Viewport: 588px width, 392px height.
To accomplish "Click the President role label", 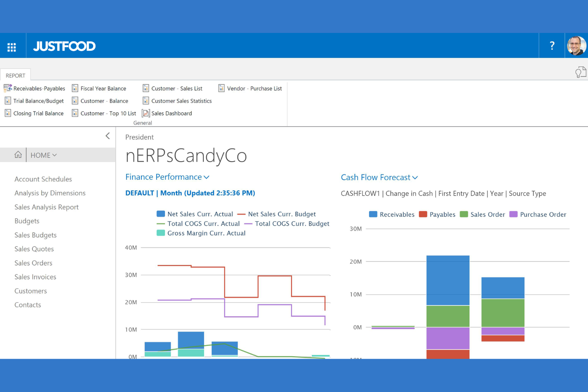I will (x=139, y=137).
